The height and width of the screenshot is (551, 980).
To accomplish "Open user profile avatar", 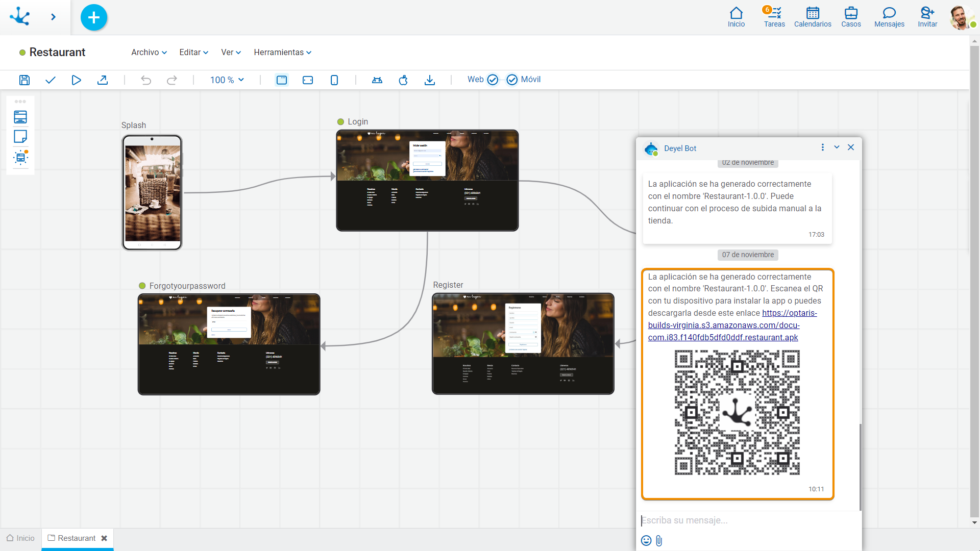I will click(x=961, y=17).
